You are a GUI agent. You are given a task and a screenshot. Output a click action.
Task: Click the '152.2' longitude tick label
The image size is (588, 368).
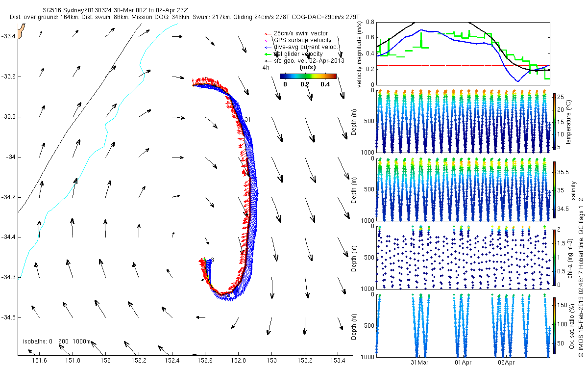[139, 361]
